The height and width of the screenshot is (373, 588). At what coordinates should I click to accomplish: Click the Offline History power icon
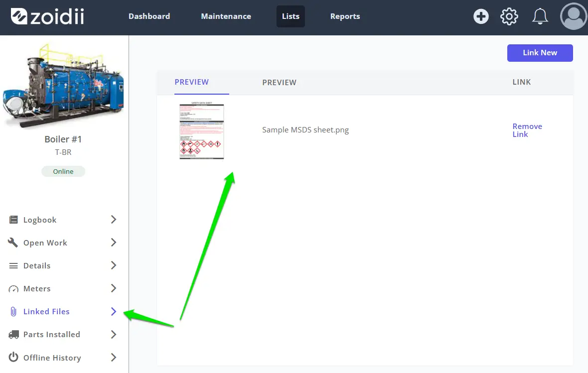13,357
